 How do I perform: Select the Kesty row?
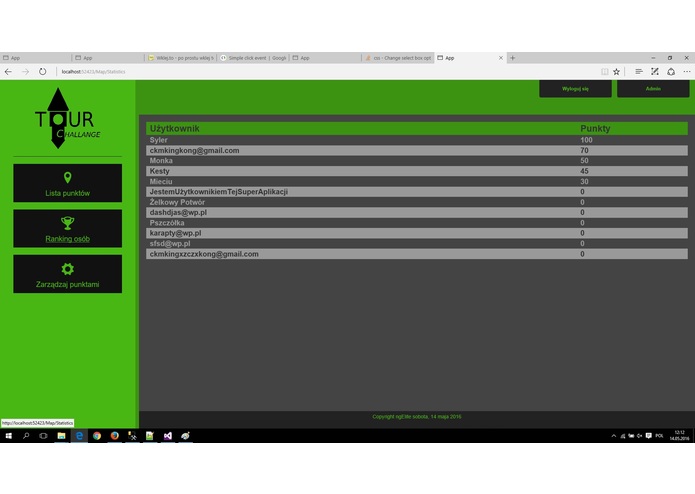tap(417, 171)
